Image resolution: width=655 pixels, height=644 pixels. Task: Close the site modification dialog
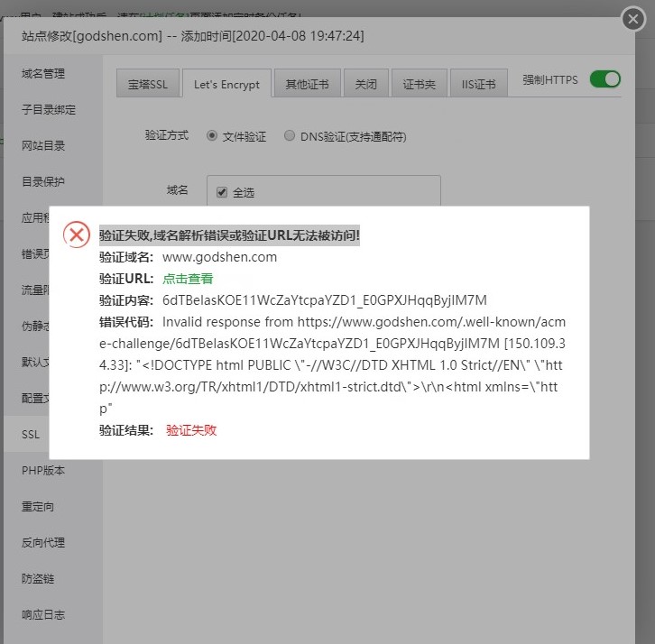coord(633,19)
